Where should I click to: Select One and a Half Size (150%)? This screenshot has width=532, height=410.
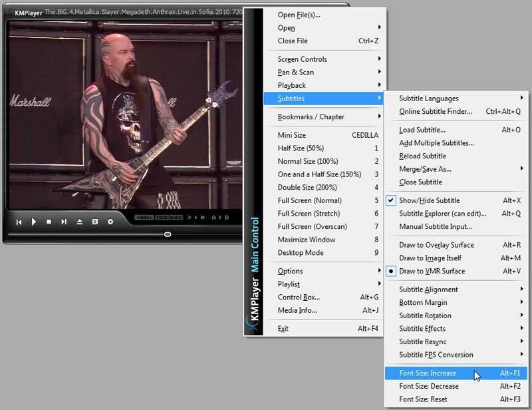coord(324,174)
